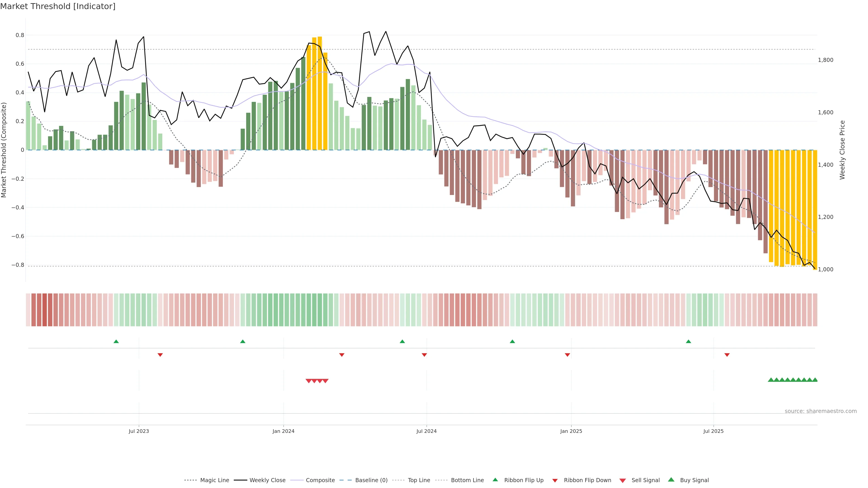Click the rightmost red Ribbon Flip Down marker
Screen dimensions: 868x488
[727, 355]
